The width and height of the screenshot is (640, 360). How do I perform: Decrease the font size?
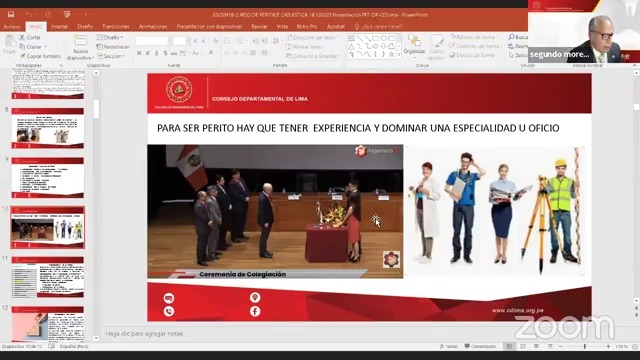pyautogui.click(x=204, y=41)
